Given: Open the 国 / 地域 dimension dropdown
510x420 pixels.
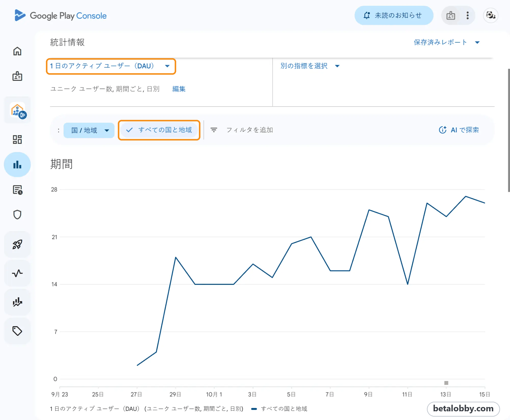Looking at the screenshot, I should pos(89,130).
